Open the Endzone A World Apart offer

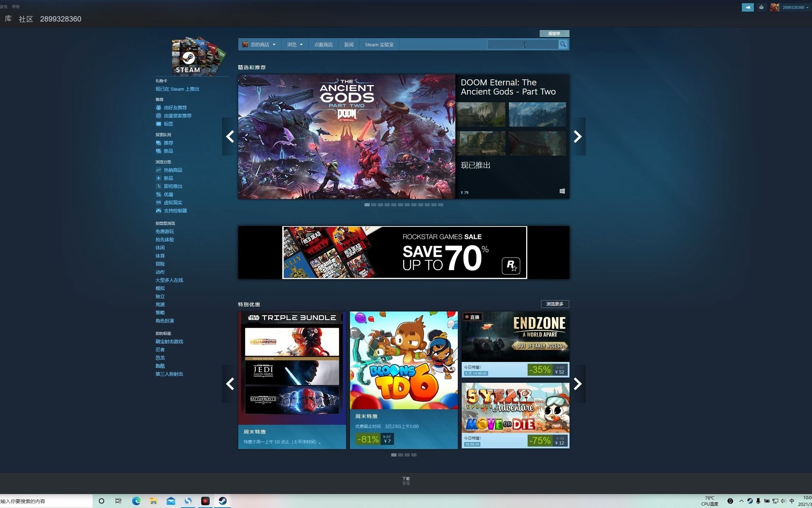(x=515, y=344)
